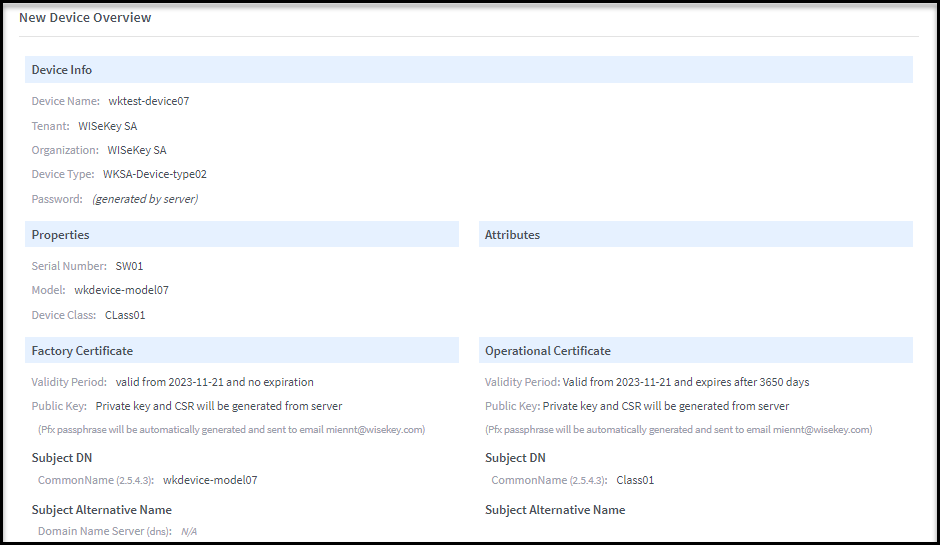Click CommonName value Class01 under Operational Certificate

pos(635,480)
